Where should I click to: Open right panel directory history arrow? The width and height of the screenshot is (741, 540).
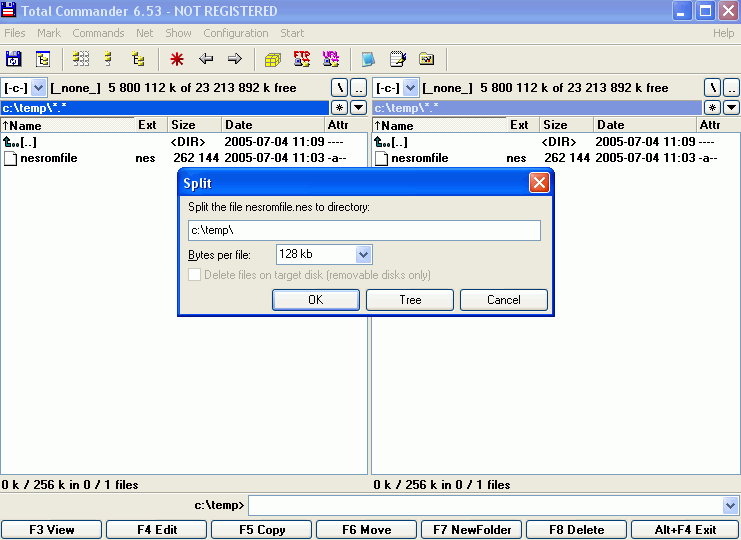coord(732,108)
